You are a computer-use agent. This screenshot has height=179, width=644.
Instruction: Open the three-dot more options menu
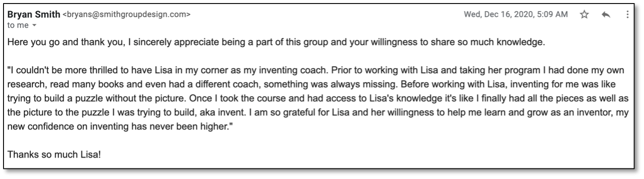point(627,15)
